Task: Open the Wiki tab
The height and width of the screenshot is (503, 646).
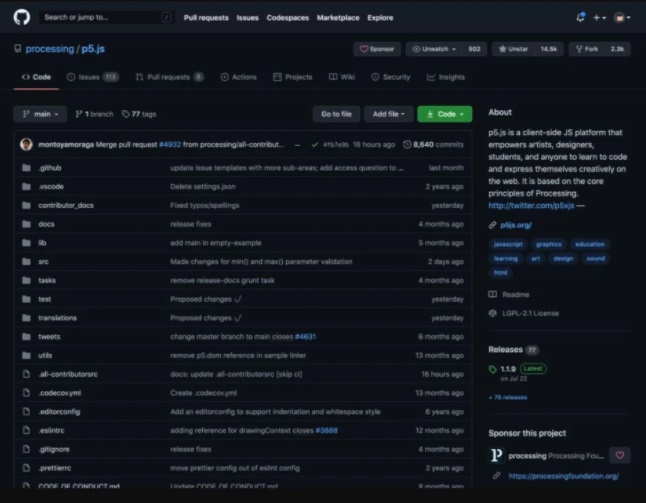Action: tap(342, 77)
